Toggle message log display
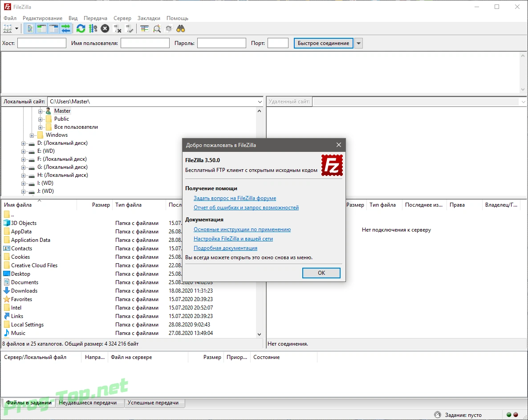Image resolution: width=528 pixels, height=420 pixels. 30,29
